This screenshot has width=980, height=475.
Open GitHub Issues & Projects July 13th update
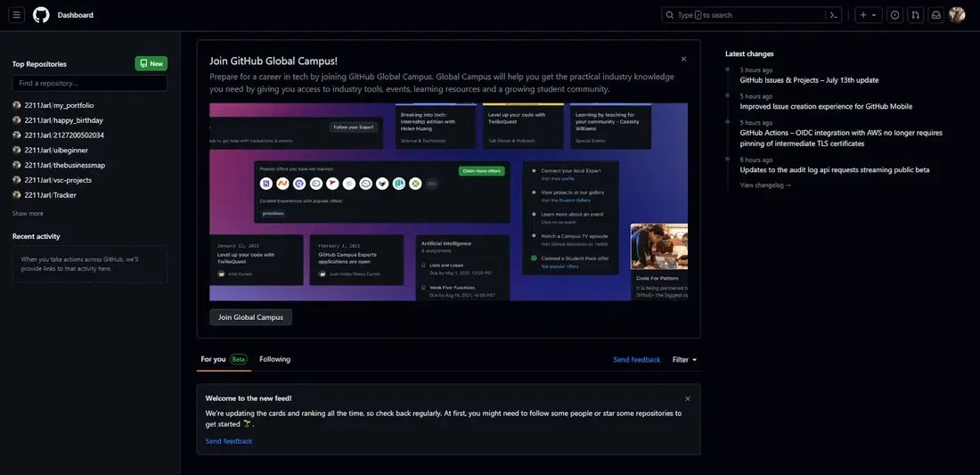pyautogui.click(x=809, y=80)
